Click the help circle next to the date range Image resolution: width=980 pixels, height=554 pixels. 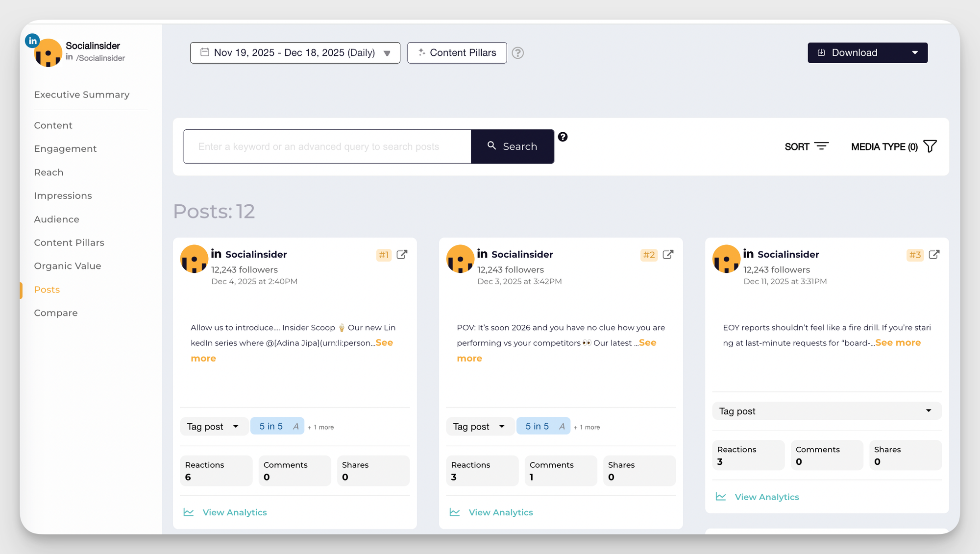point(518,52)
